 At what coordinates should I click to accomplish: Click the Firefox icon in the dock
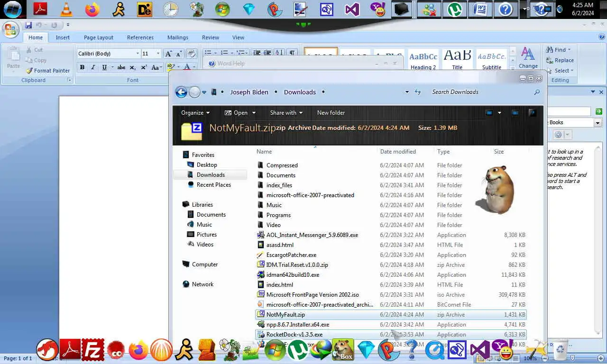(138, 351)
